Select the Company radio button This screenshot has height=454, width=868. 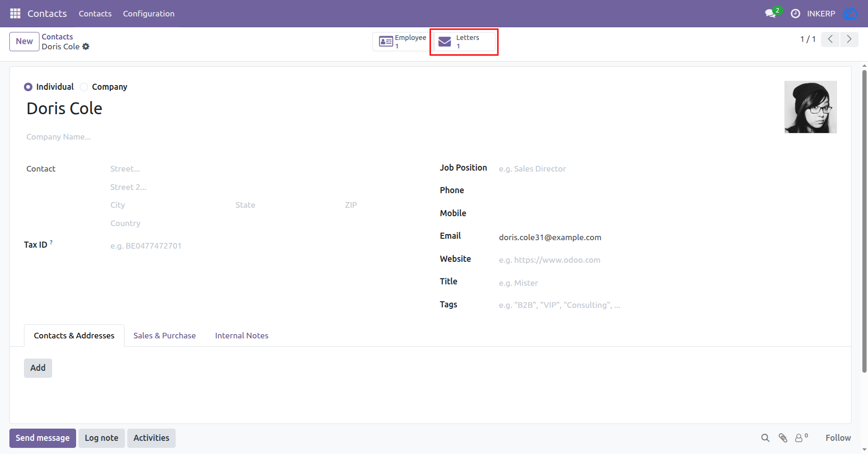tap(84, 87)
